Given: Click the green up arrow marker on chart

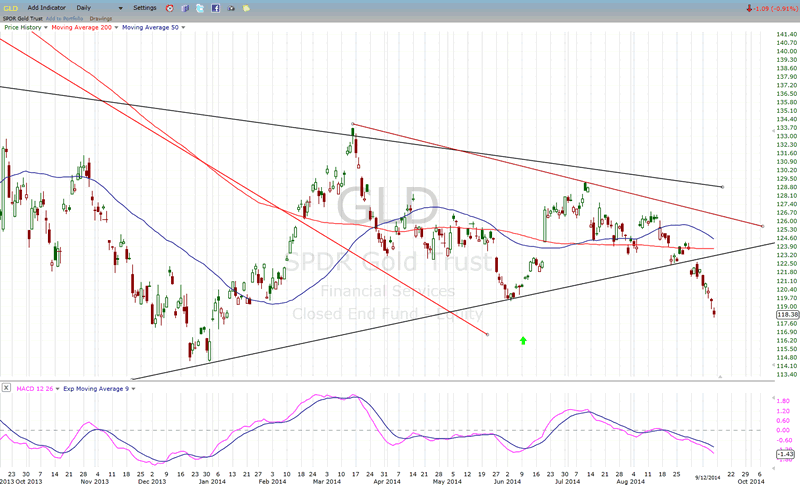Looking at the screenshot, I should (x=523, y=341).
